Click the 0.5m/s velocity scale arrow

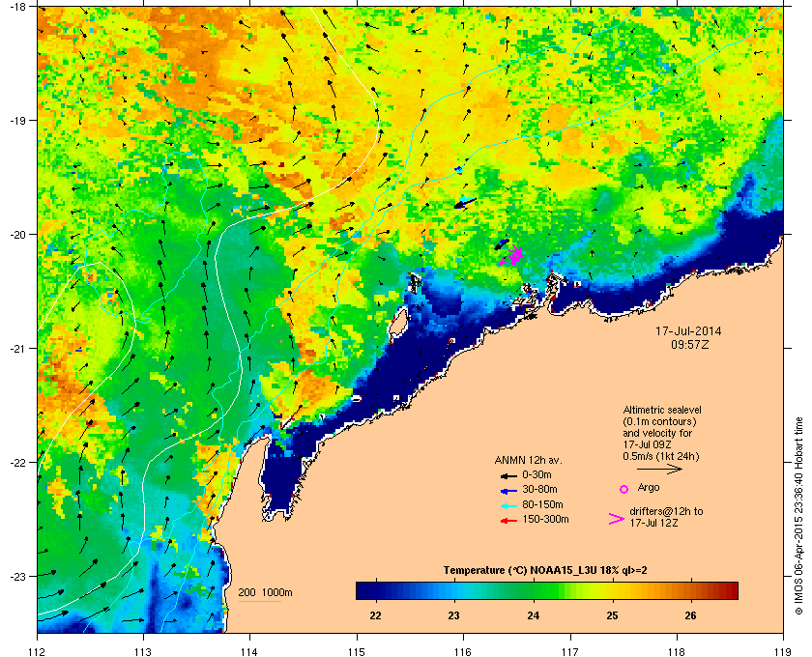(x=659, y=470)
